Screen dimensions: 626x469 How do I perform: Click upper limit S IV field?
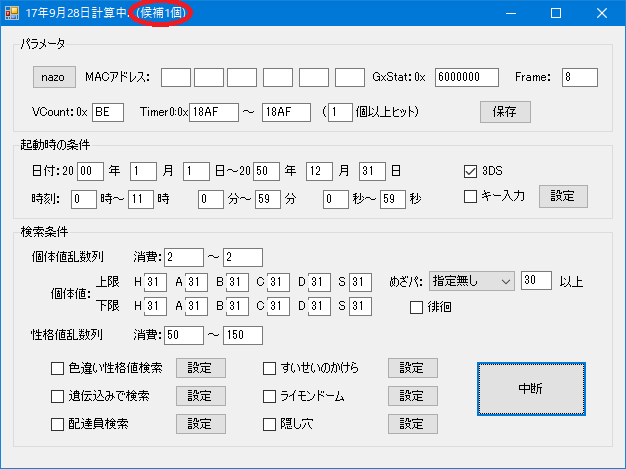click(360, 282)
